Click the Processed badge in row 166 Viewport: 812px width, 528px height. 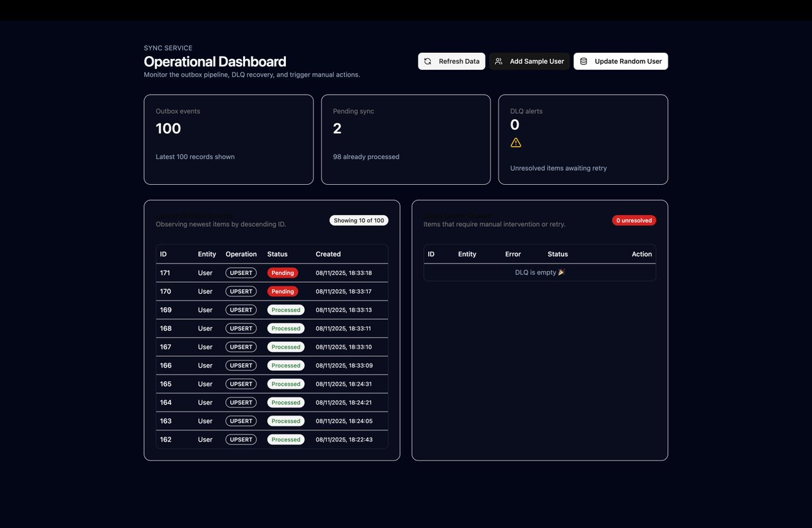286,366
